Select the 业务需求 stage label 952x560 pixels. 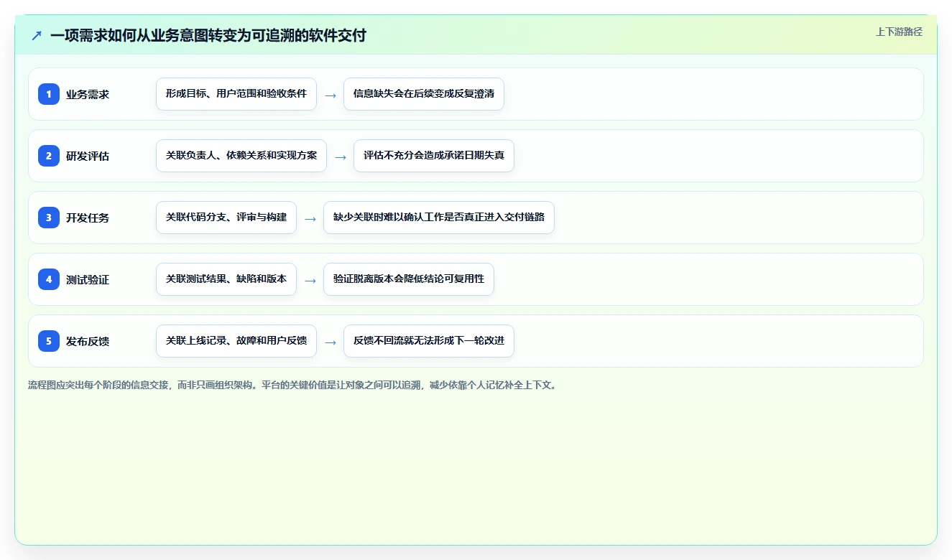point(88,94)
